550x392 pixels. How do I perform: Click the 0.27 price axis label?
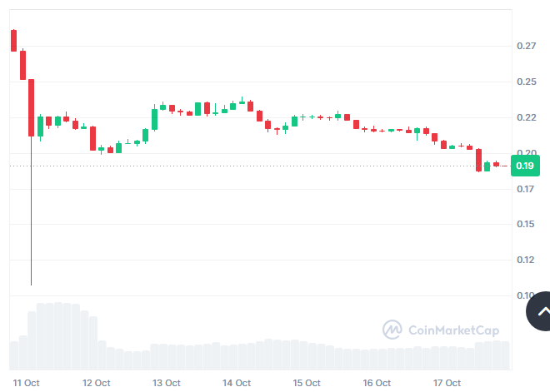[526, 46]
